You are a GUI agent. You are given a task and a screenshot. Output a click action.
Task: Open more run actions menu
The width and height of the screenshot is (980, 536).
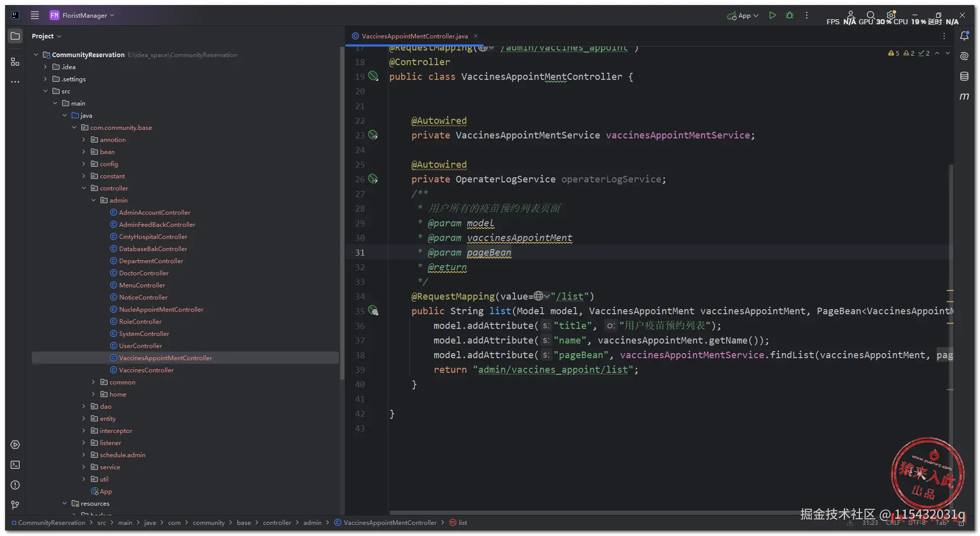point(807,15)
